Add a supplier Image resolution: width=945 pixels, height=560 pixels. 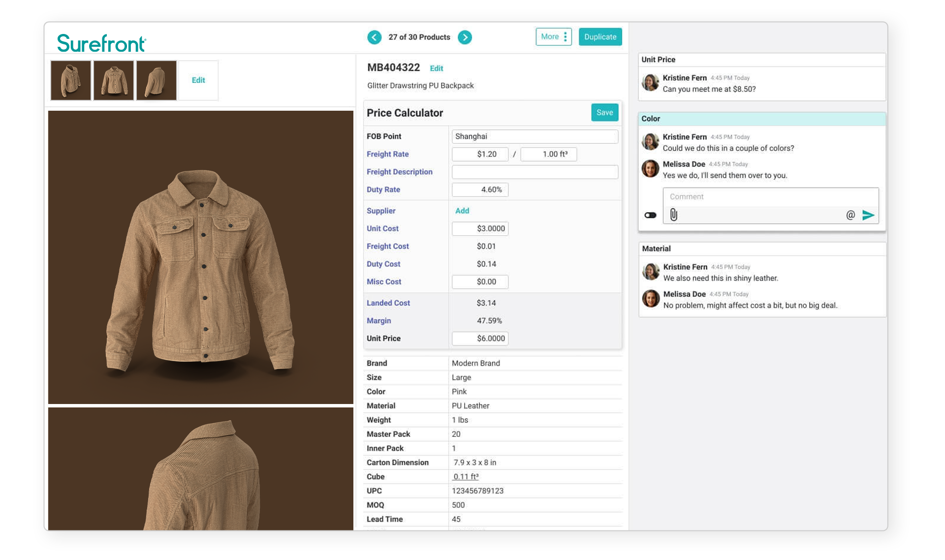462,211
